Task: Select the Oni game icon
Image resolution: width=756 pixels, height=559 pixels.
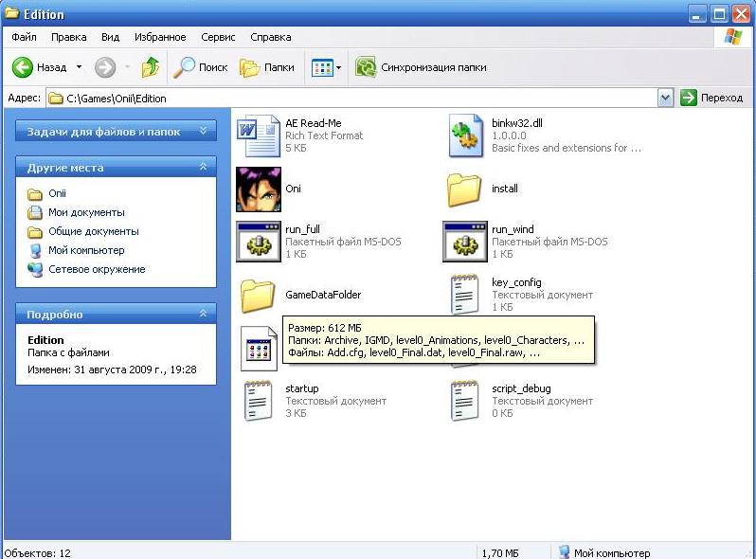Action: tap(258, 189)
